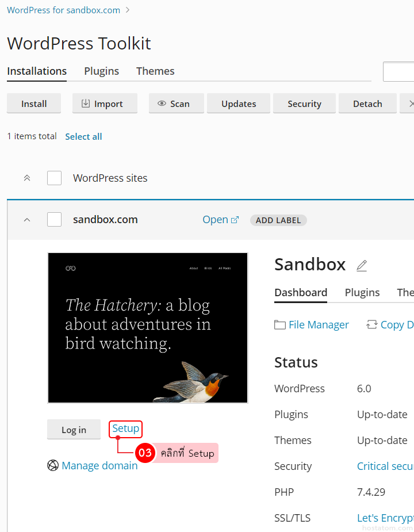Screen dimensions: 414x532
Task: Click the Install button
Action: (x=34, y=104)
